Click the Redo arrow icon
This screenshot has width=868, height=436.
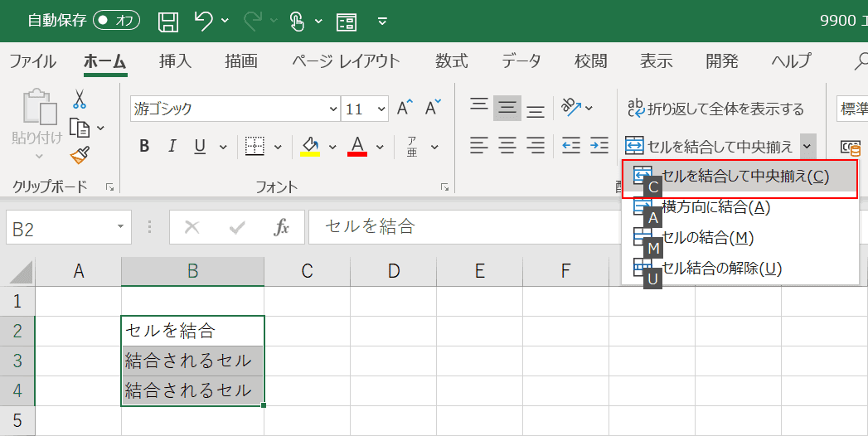click(x=252, y=21)
